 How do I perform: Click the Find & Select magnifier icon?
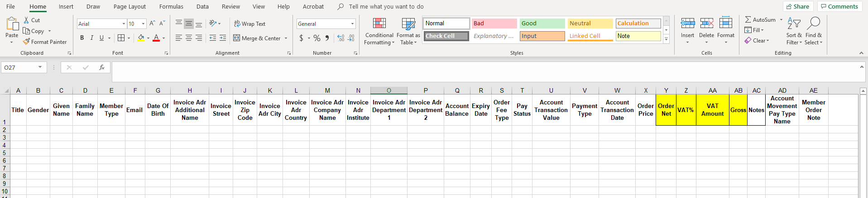click(813, 24)
